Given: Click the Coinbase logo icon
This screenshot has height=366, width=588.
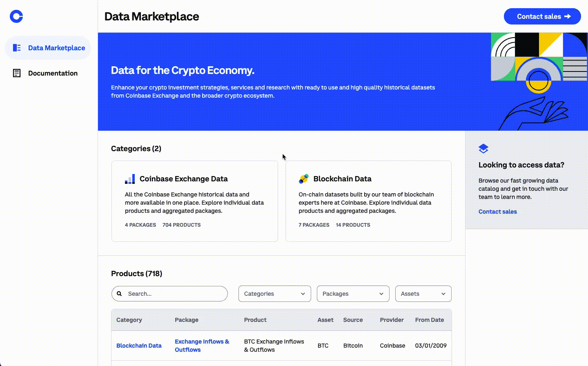Looking at the screenshot, I should click(16, 16).
